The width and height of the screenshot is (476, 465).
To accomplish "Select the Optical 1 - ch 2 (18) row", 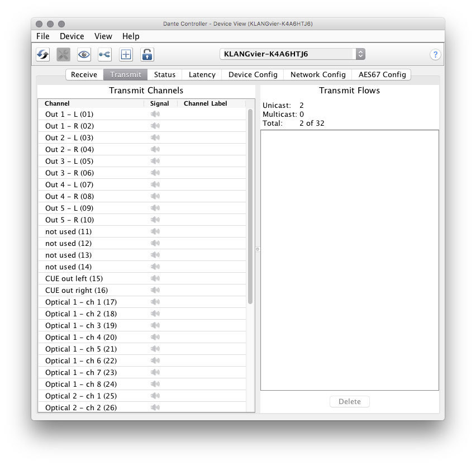I will tap(142, 314).
